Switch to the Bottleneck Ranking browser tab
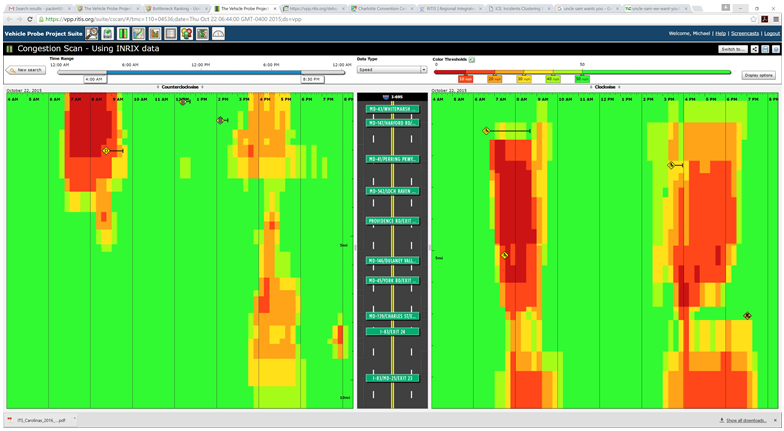 click(174, 8)
